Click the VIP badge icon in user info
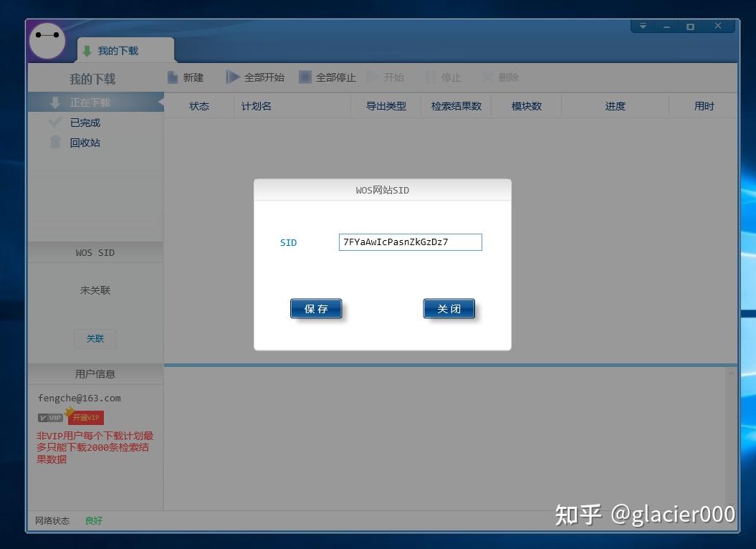Viewport: 756px width, 549px height. click(x=49, y=416)
